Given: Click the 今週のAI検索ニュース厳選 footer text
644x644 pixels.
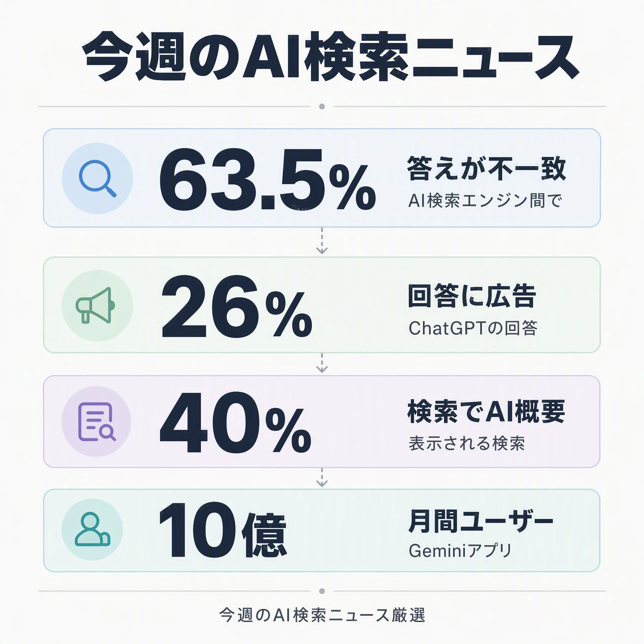Looking at the screenshot, I should point(322,615).
